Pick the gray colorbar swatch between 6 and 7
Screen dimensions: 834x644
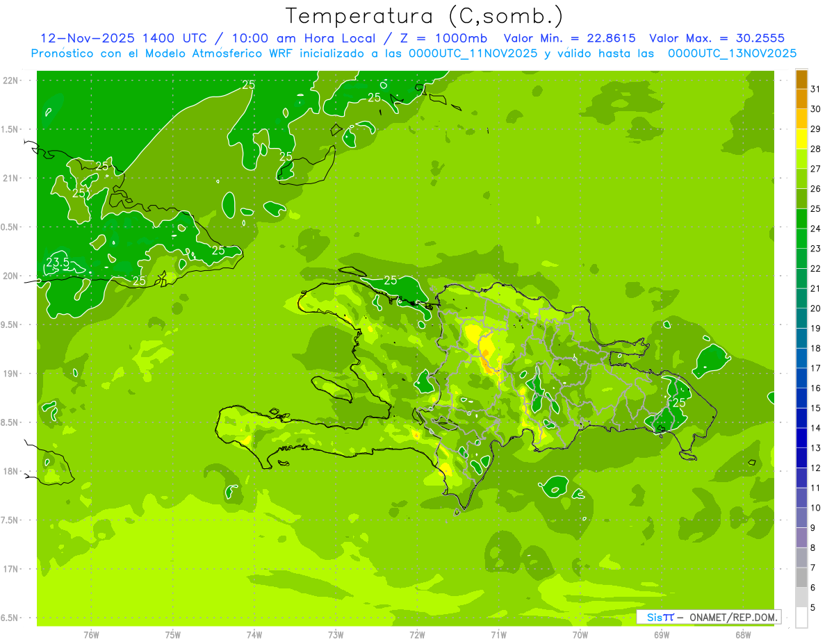(x=801, y=577)
